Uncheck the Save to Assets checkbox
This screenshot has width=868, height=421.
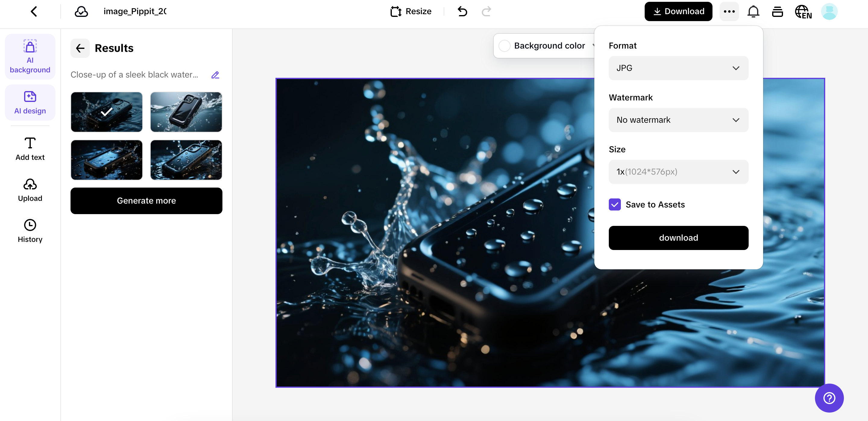tap(615, 204)
